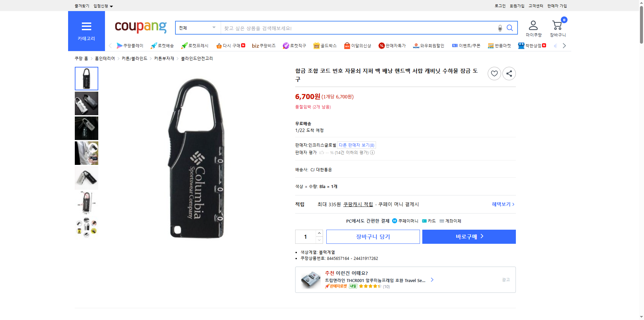Screen dimensions: 644x320
Task: Open the 장바구니 cart icon
Action: pos(557,24)
